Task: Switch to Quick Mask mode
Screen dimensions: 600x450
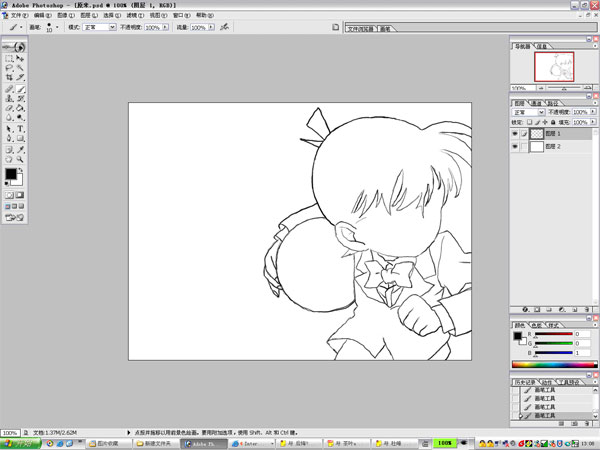Action: coord(20,195)
